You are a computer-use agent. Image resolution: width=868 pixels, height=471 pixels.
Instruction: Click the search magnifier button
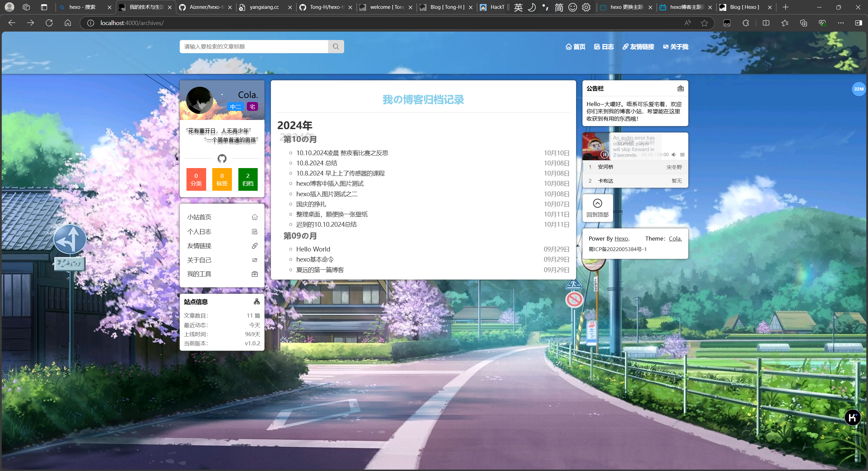click(x=336, y=46)
